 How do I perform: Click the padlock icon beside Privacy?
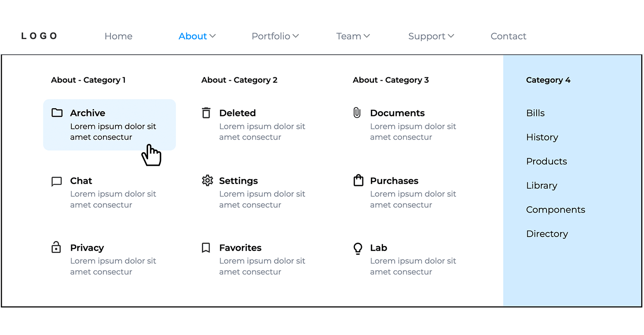[56, 247]
